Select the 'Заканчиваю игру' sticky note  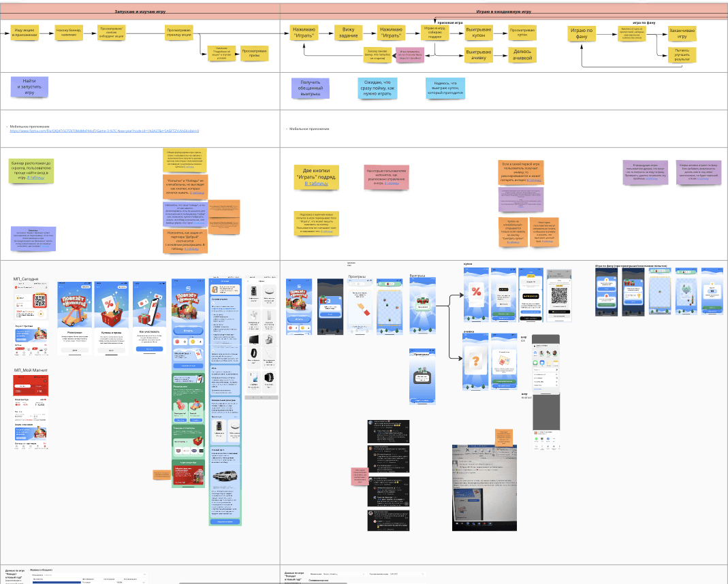(682, 34)
